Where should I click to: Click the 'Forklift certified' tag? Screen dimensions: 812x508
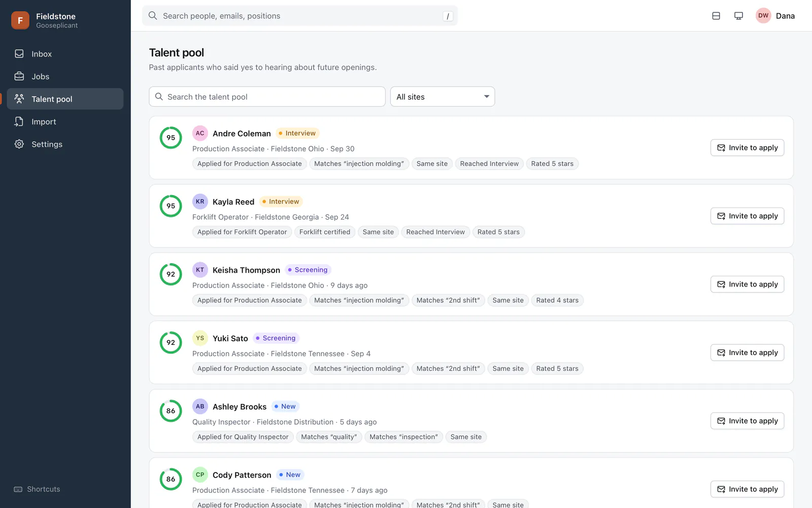325,232
